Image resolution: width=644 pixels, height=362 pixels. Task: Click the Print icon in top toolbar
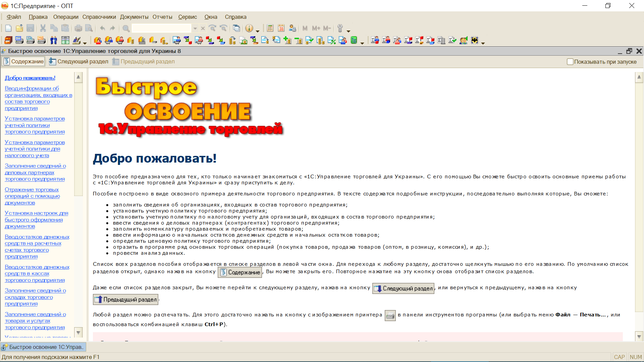78,28
